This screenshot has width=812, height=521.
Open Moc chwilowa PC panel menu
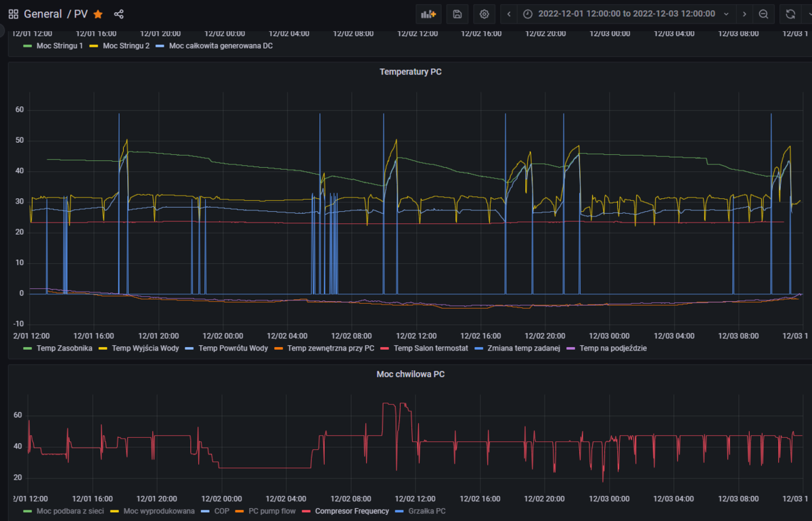tap(410, 373)
